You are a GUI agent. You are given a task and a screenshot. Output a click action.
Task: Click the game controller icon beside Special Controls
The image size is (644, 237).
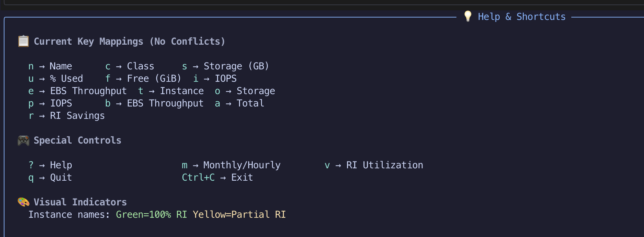[x=23, y=140]
